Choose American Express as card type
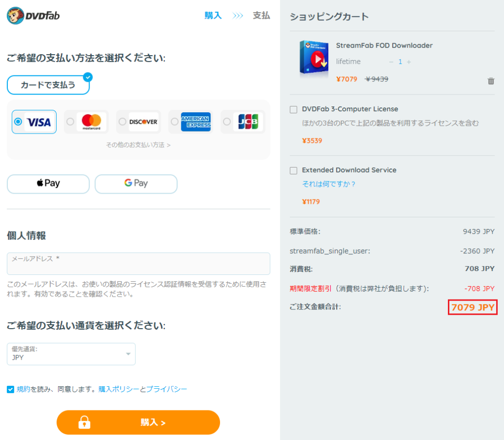Image resolution: width=504 pixels, height=440 pixels. [x=190, y=122]
